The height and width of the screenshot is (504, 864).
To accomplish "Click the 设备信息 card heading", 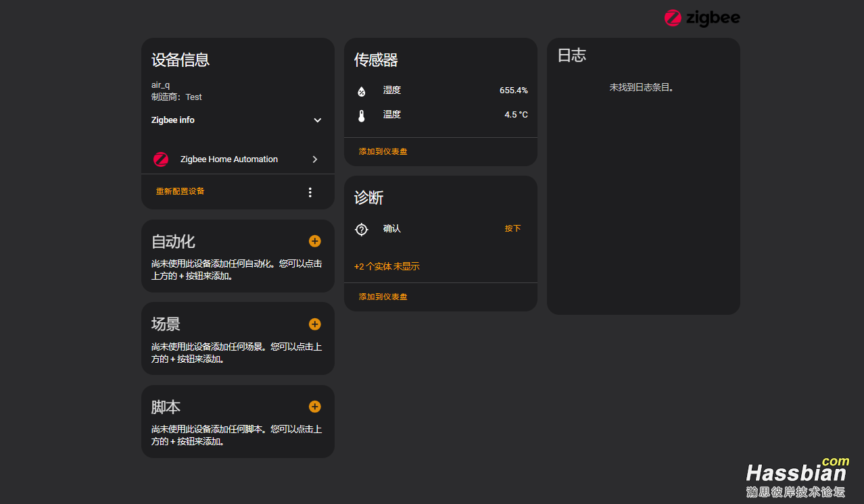I will coord(181,60).
